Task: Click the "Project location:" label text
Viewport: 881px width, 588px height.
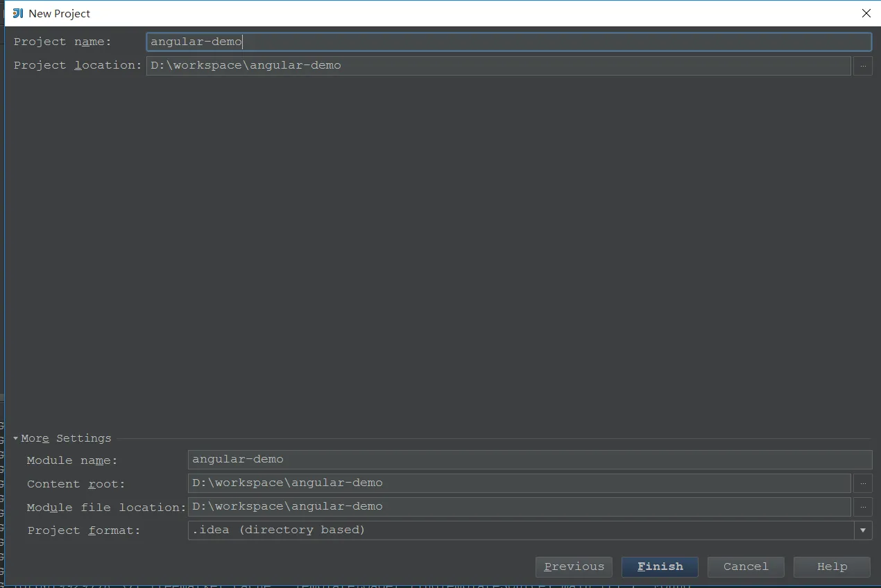Action: pos(78,65)
